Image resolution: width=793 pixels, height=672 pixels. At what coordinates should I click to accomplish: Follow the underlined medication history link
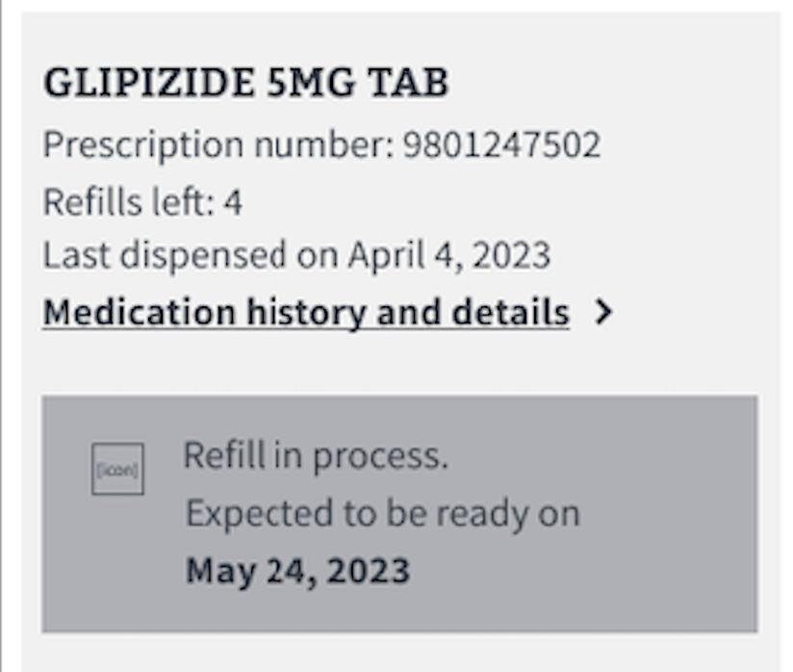tap(303, 312)
